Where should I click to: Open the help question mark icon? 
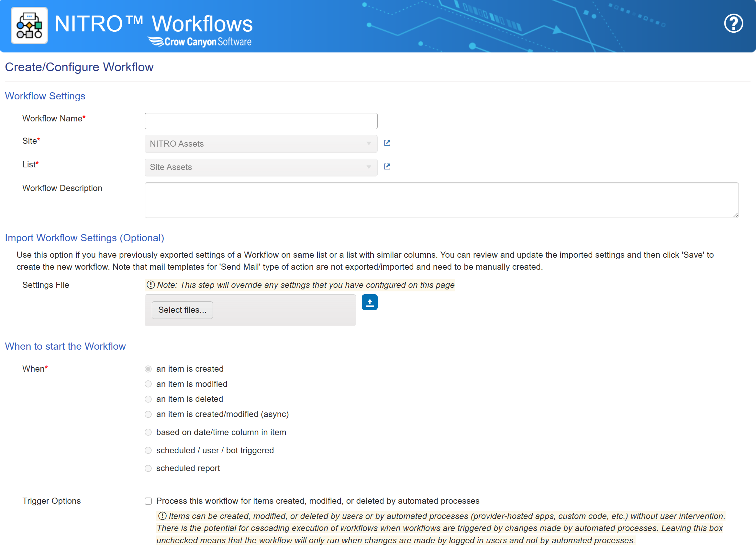click(x=733, y=23)
